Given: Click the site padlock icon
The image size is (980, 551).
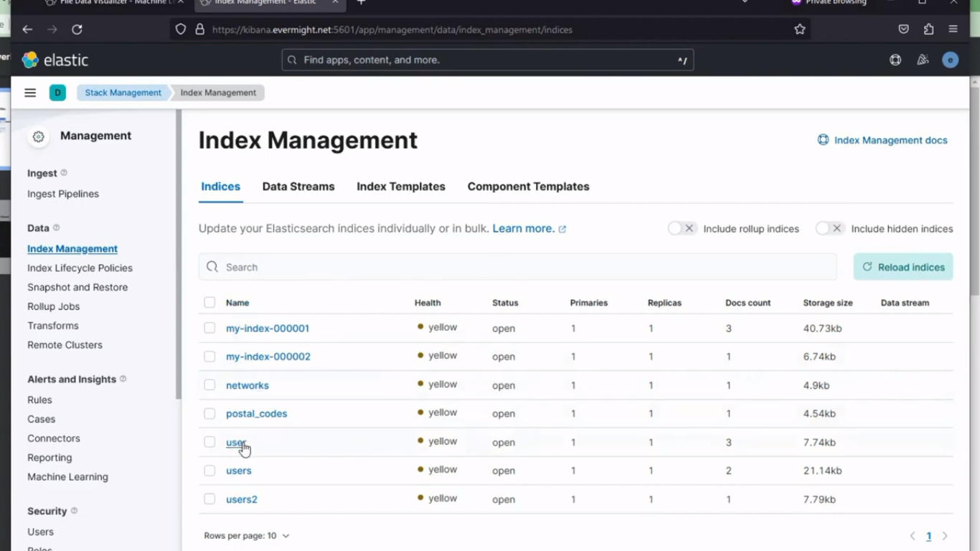Looking at the screenshot, I should [199, 29].
